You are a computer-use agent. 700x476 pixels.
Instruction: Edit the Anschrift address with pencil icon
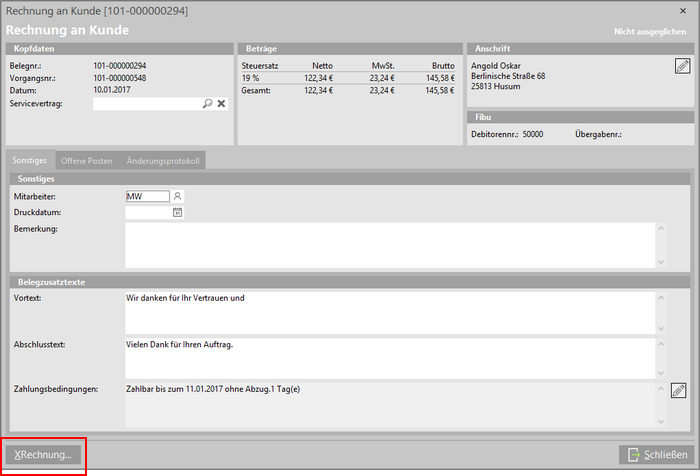pyautogui.click(x=682, y=66)
